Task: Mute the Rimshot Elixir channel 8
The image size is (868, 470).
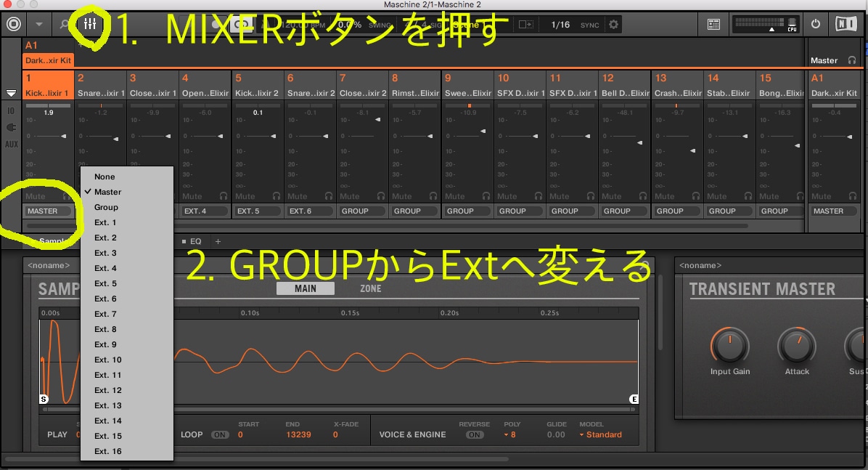Action: (x=402, y=196)
